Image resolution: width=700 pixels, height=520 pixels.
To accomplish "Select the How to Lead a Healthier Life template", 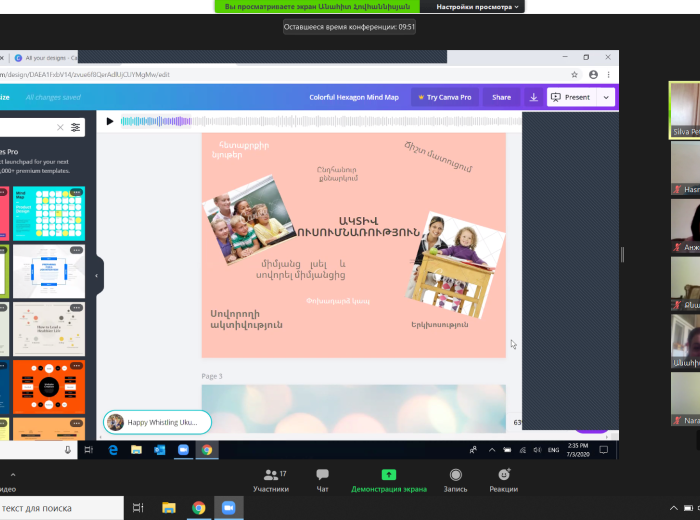I will click(x=49, y=329).
